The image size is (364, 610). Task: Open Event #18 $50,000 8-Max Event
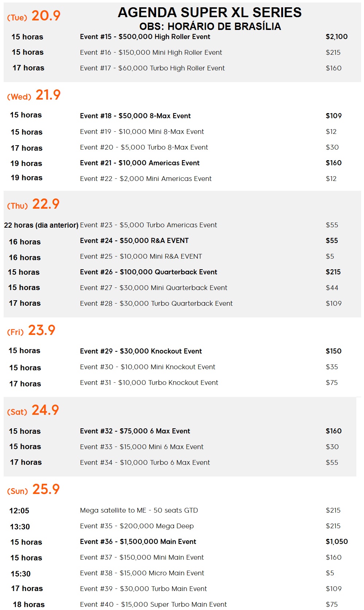tap(135, 116)
